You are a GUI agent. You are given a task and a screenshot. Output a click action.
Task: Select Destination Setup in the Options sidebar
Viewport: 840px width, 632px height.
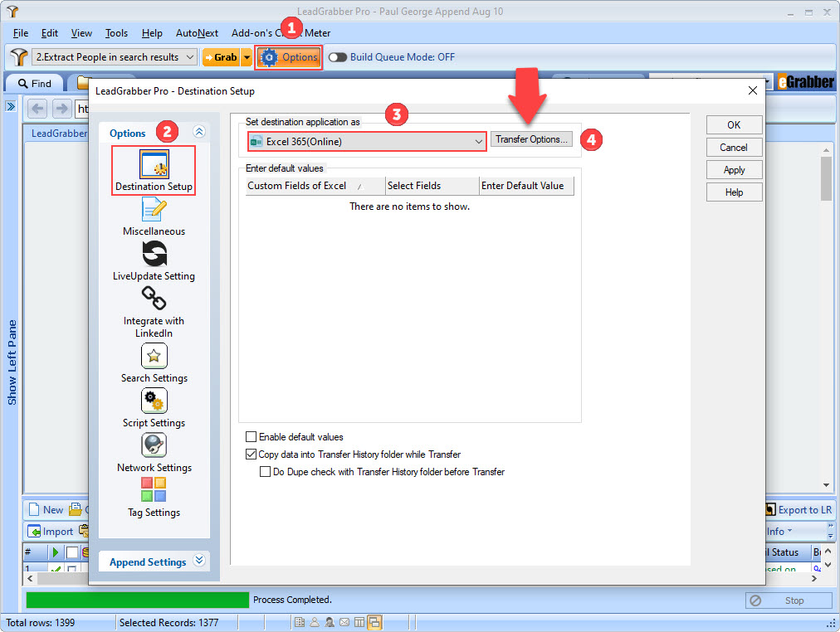[x=153, y=166]
